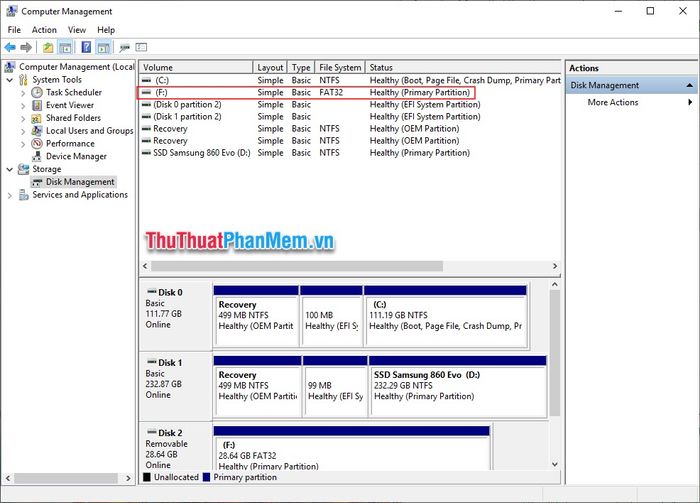700x503 pixels.
Task: Select the (C:) 111.19 GB partition block
Action: (x=446, y=316)
